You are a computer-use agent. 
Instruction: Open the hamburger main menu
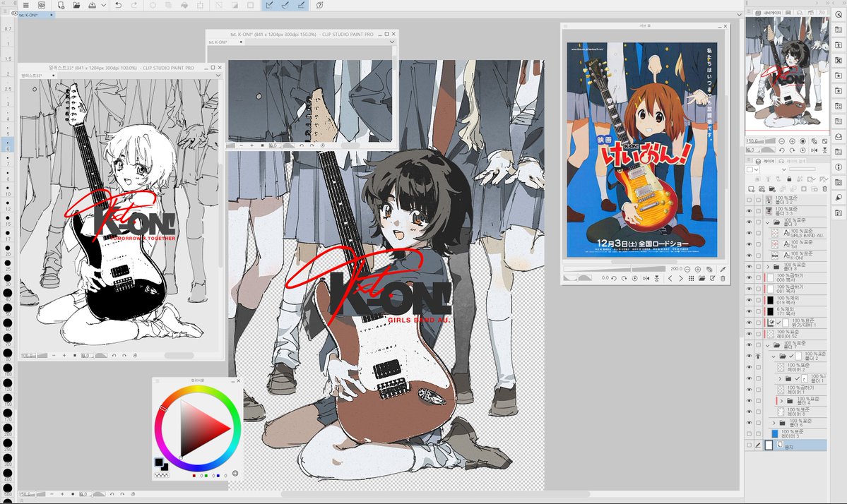[25, 5]
